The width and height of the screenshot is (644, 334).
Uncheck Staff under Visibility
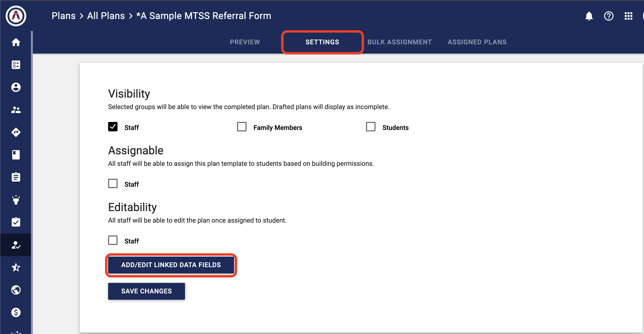113,127
